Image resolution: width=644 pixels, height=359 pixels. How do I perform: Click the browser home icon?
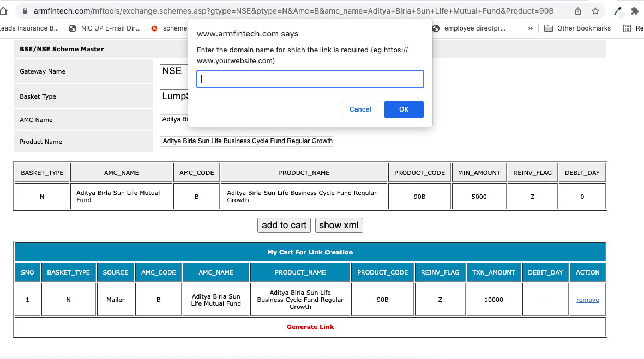4,11
